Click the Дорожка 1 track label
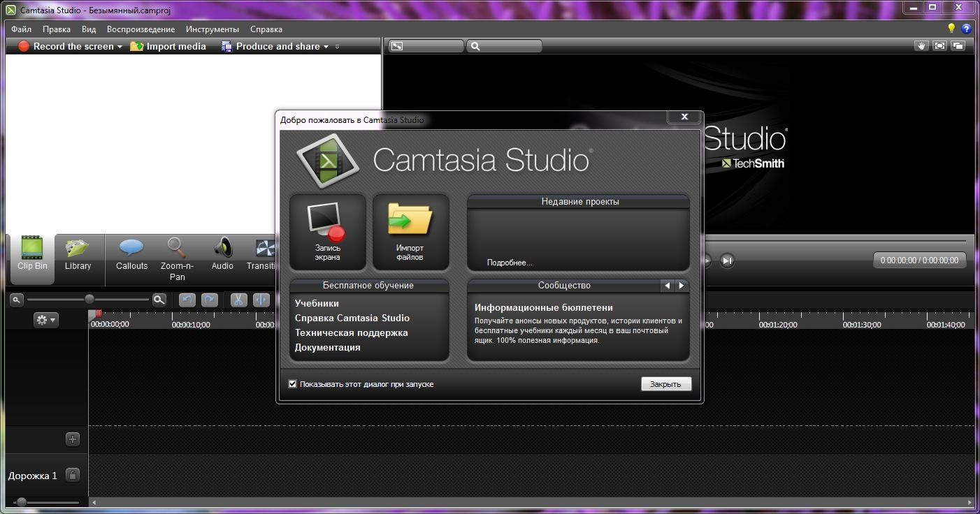 coord(33,476)
